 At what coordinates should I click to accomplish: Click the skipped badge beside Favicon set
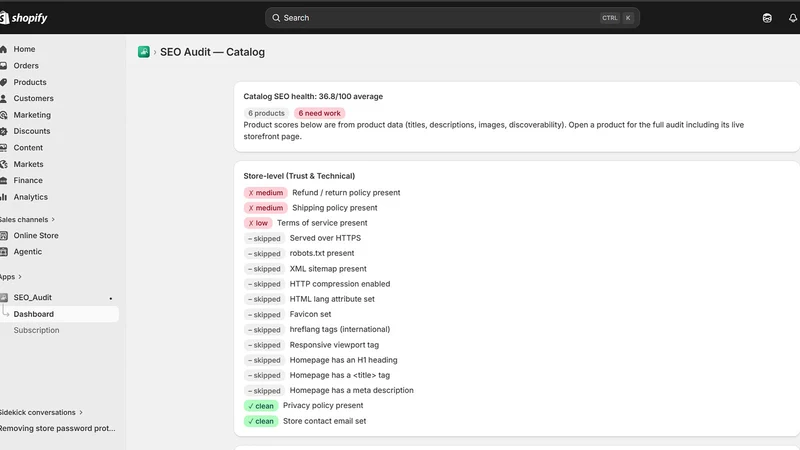(264, 315)
